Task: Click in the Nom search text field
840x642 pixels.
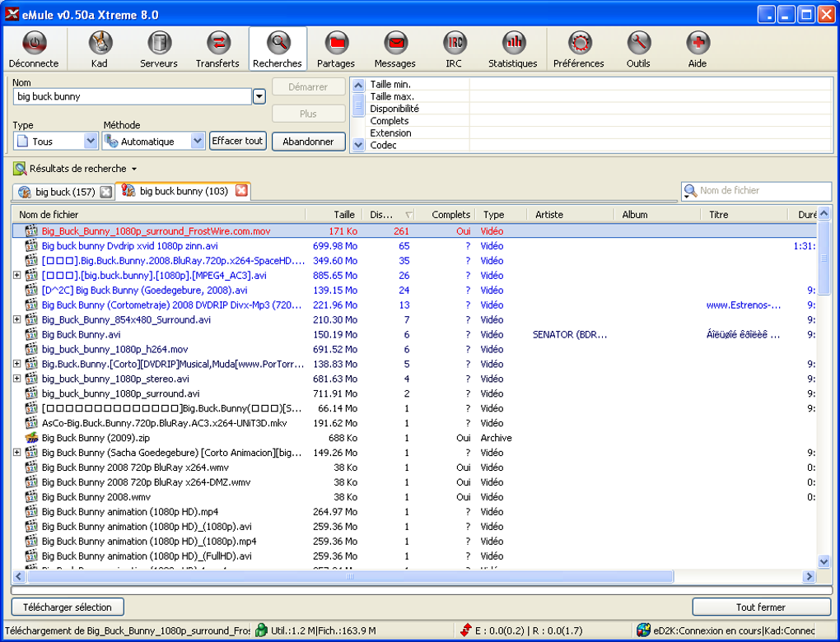Action: click(x=132, y=96)
